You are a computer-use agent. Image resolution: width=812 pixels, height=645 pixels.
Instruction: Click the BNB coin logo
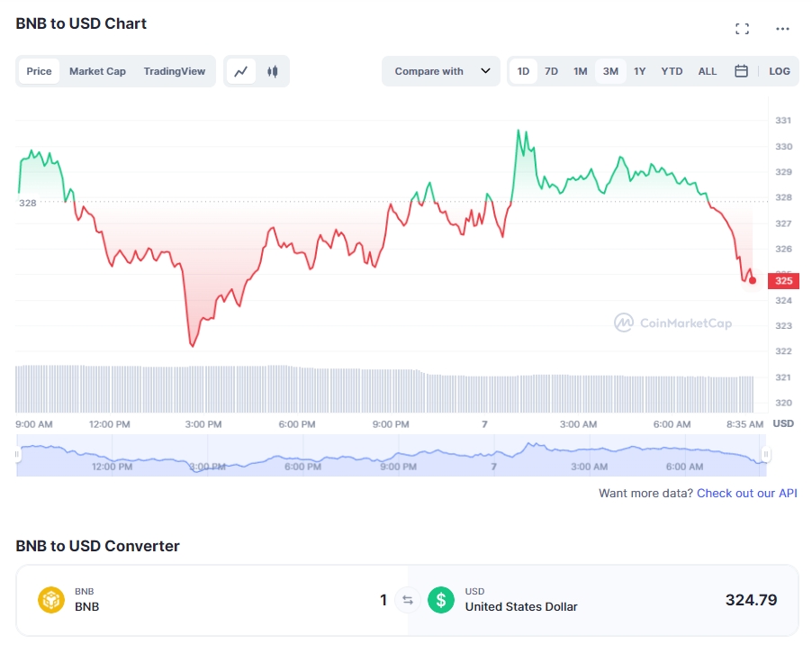coord(51,600)
